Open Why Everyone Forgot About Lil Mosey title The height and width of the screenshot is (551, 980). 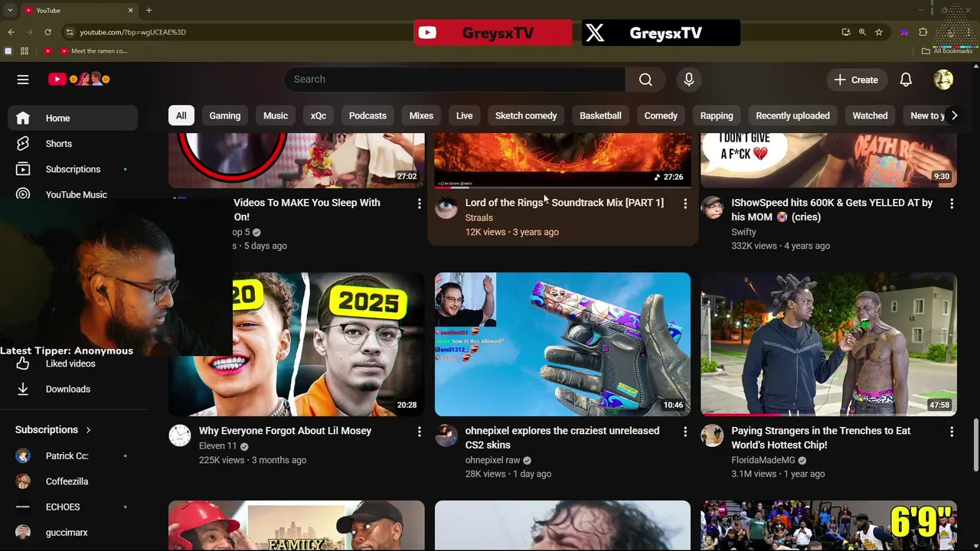(x=285, y=431)
